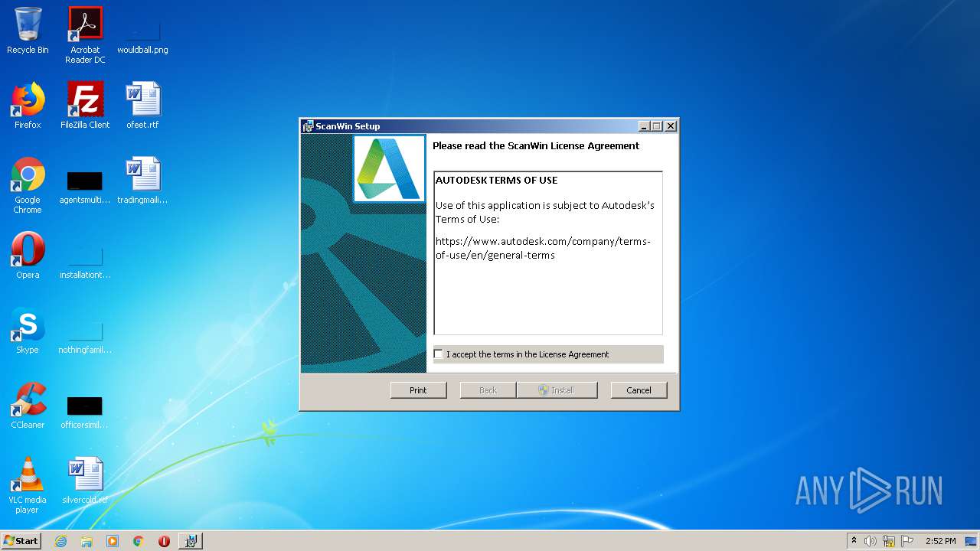Maximize the ScanWin Setup window

[657, 126]
